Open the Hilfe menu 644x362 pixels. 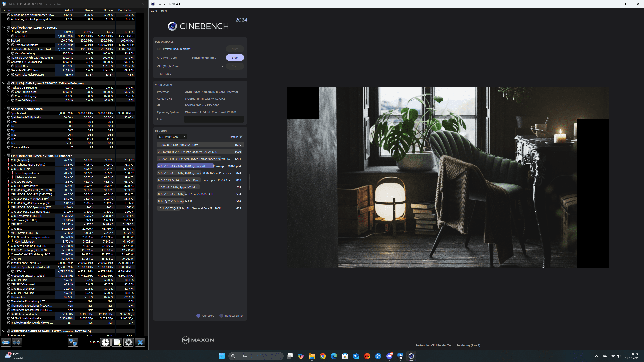tap(164, 11)
